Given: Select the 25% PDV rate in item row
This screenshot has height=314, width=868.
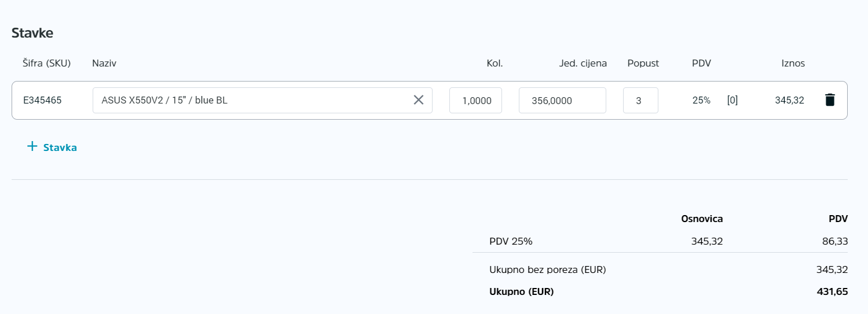Looking at the screenshot, I should pyautogui.click(x=701, y=101).
